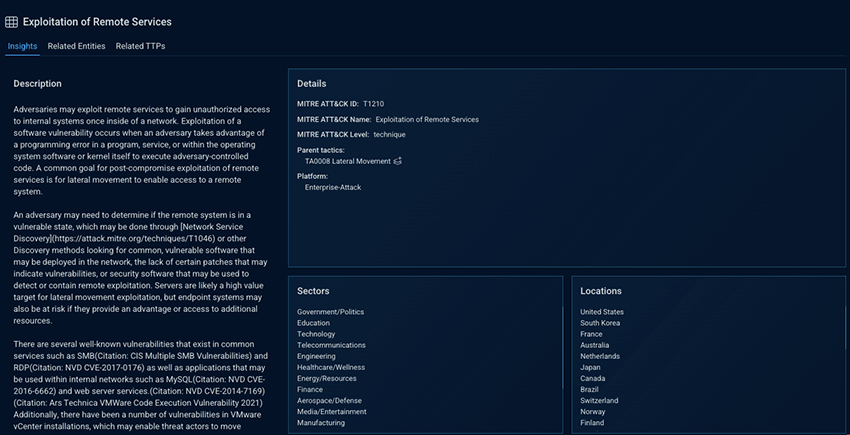Pick Switzerland in the Locations list
The width and height of the screenshot is (850, 435).
[x=600, y=401]
